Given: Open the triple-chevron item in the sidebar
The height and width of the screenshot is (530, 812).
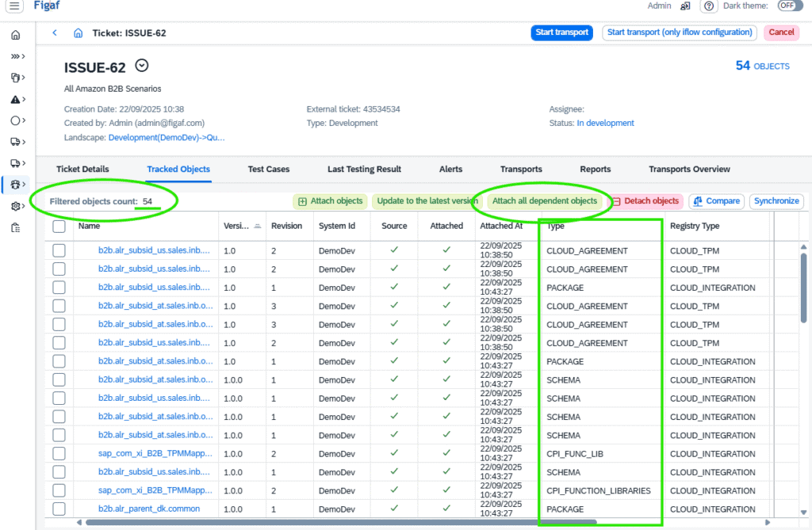Looking at the screenshot, I should pos(18,56).
